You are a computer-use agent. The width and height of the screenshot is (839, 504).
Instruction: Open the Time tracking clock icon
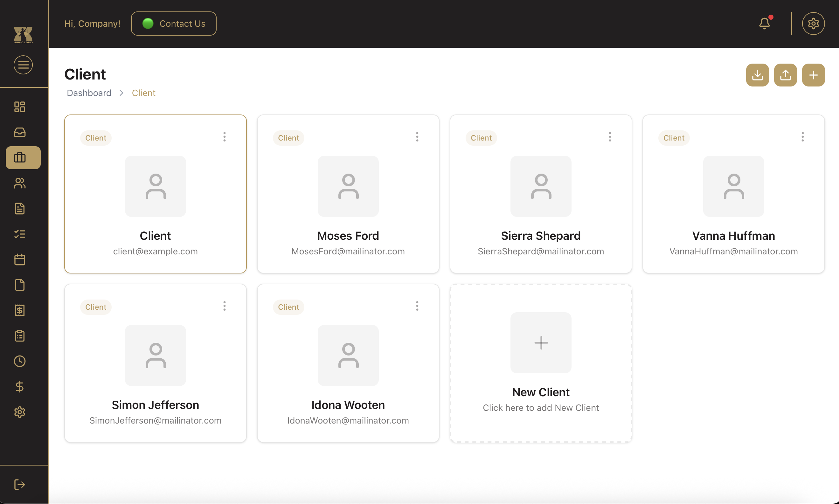[19, 361]
